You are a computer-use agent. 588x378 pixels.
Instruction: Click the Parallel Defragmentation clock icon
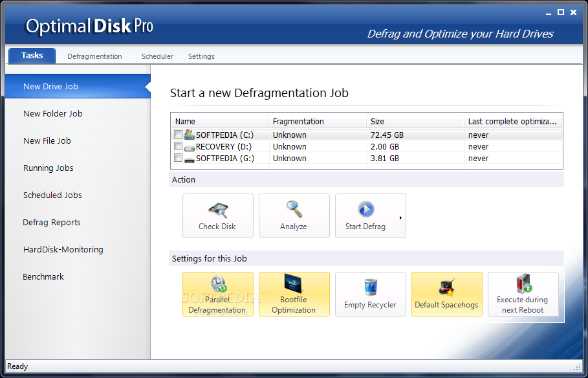click(218, 284)
